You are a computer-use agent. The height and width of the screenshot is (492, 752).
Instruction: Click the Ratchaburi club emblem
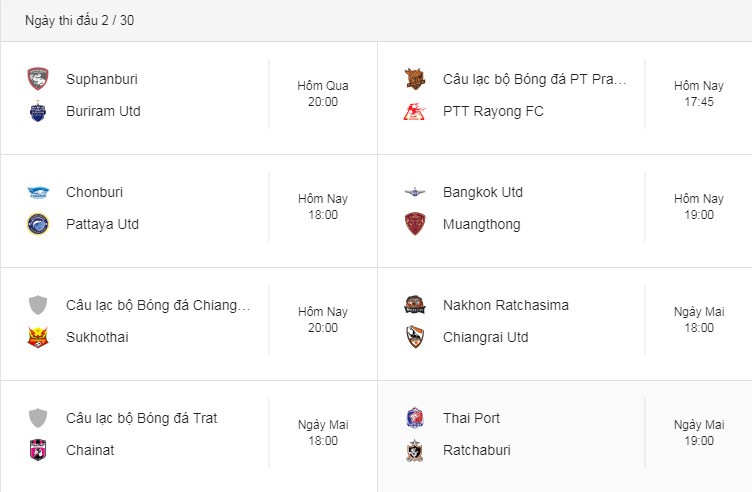click(x=415, y=450)
